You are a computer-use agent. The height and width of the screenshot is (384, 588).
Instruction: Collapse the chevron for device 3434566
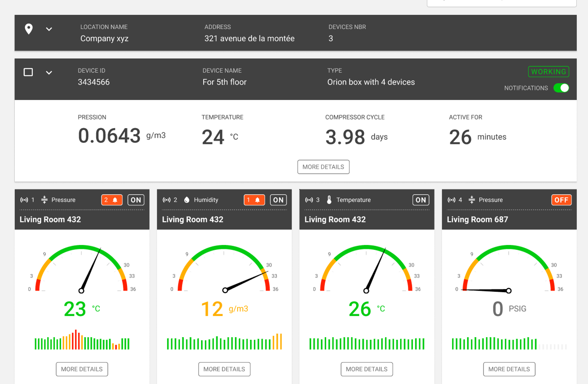point(49,73)
